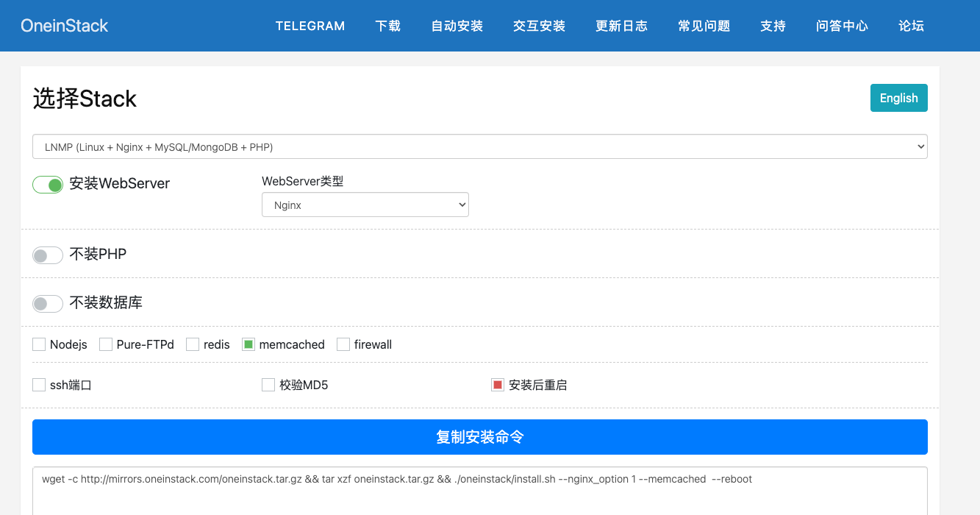
Task: Open the TELEGRAM nav link
Action: click(x=310, y=26)
